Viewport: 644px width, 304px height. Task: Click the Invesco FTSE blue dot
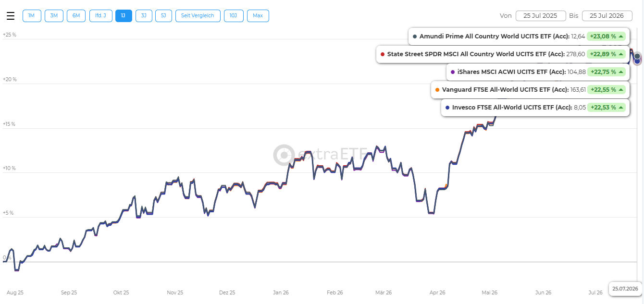(x=447, y=108)
